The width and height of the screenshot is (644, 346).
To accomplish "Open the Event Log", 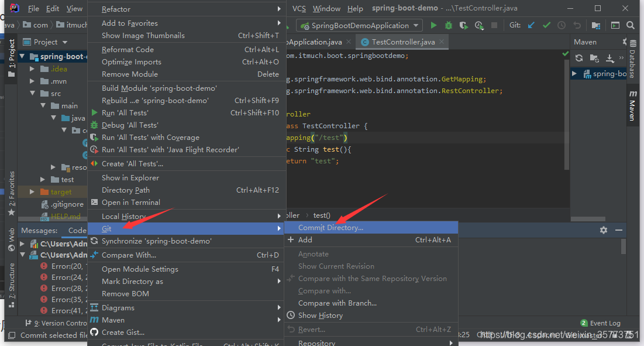I will [x=601, y=323].
